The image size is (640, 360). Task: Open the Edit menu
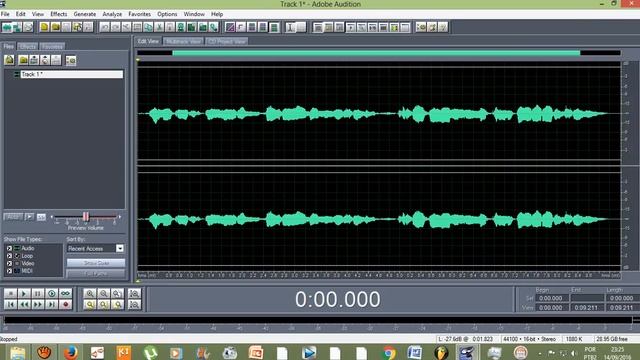coord(20,14)
